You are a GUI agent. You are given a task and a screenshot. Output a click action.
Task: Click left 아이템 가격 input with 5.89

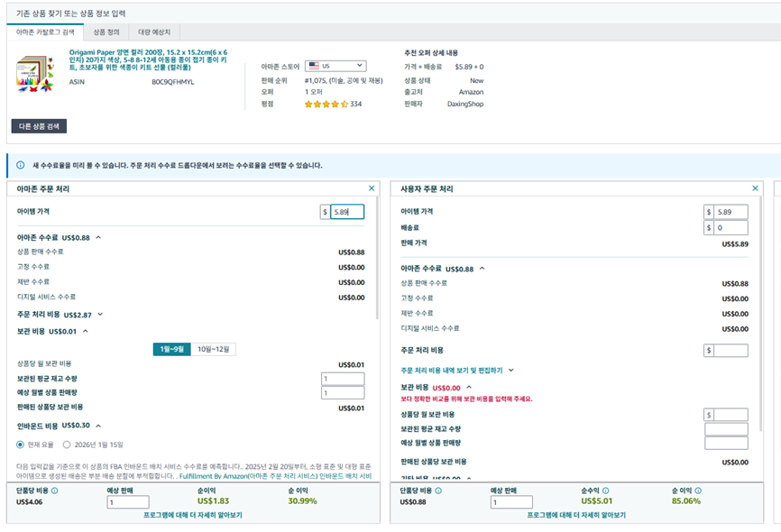[x=347, y=212]
